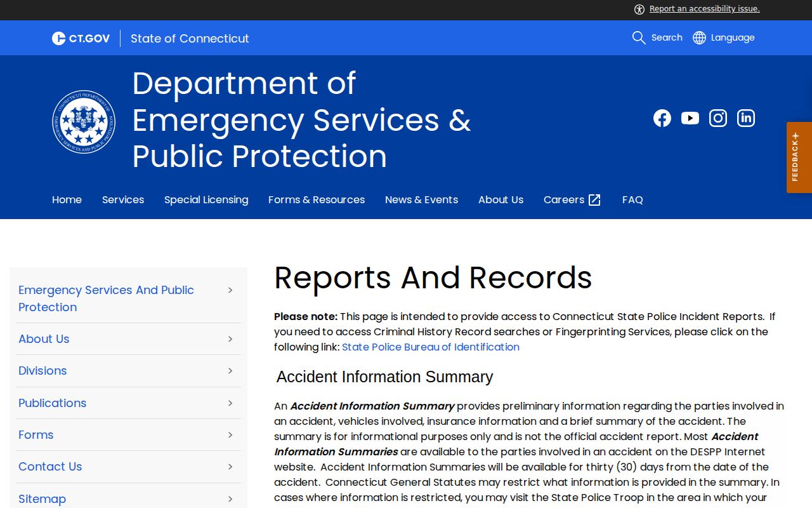Open Forms & Resources in the navigation bar

(x=317, y=199)
